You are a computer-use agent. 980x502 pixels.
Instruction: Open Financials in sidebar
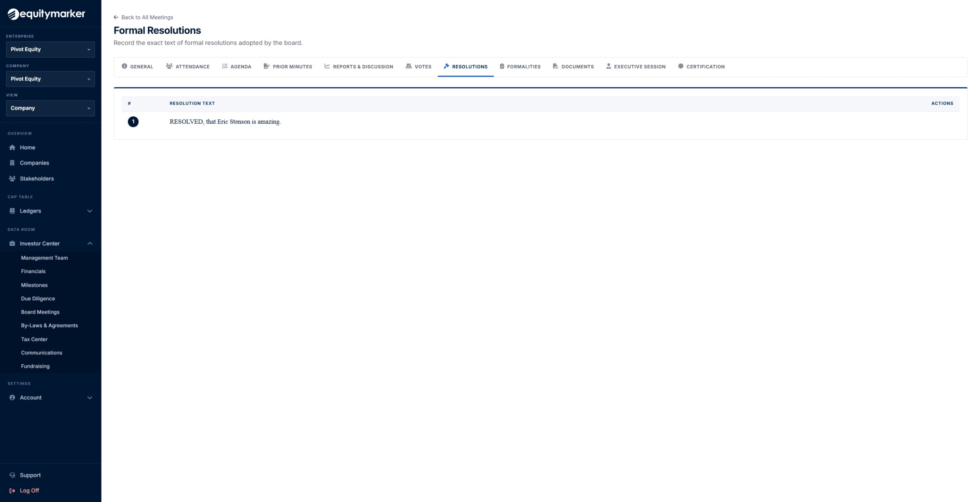tap(33, 271)
